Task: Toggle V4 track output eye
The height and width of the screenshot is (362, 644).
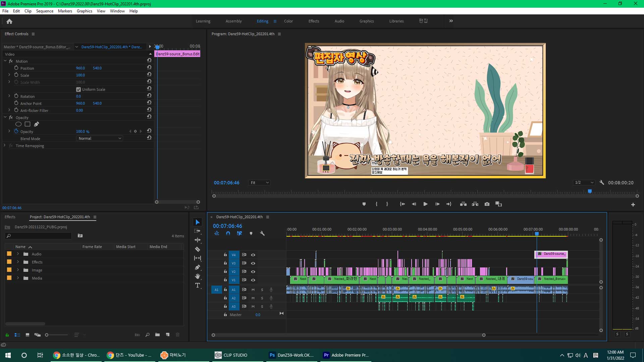Action: [x=253, y=255]
